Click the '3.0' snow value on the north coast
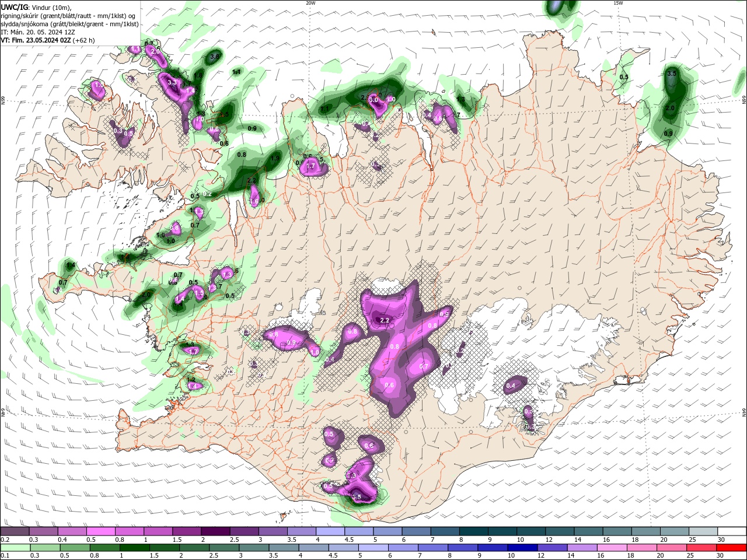 [373, 100]
